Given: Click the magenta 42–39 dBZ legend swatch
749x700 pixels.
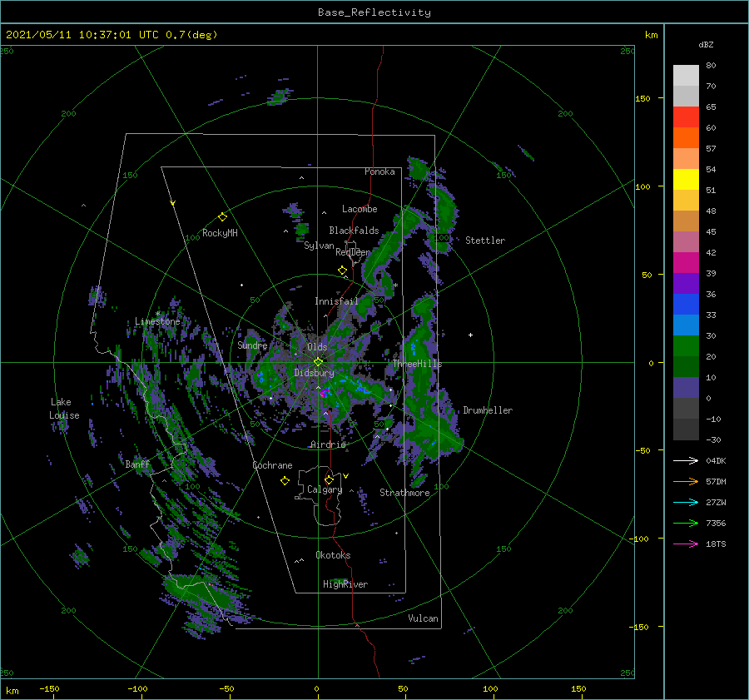Looking at the screenshot, I should point(686,263).
